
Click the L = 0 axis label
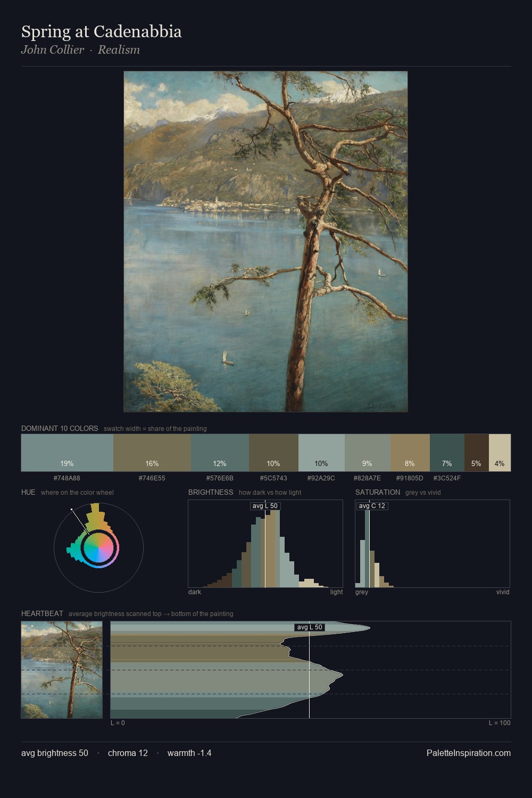pyautogui.click(x=118, y=723)
